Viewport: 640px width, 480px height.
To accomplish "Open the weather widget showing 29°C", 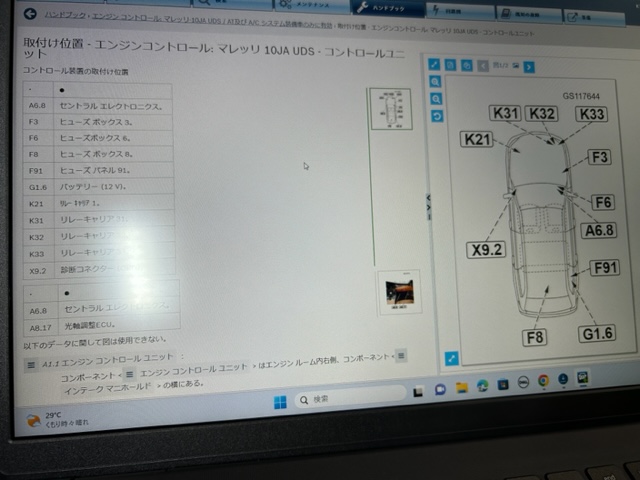I will pos(56,419).
